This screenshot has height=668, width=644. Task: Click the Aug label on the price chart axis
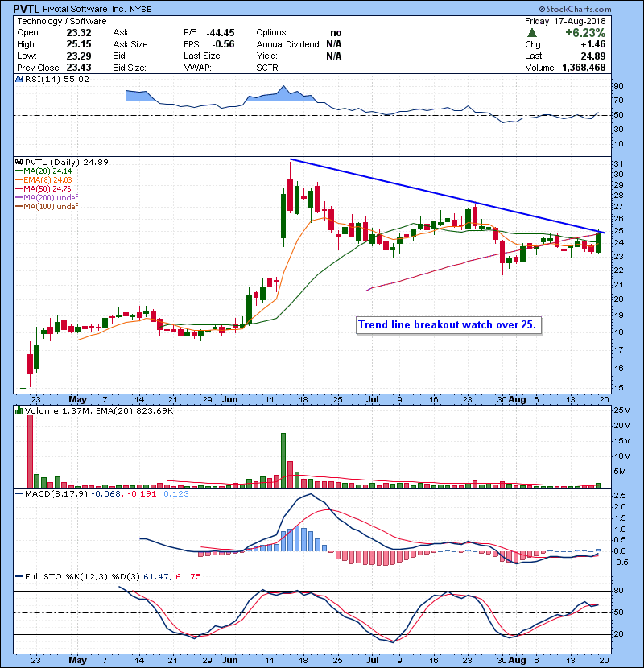(x=517, y=400)
